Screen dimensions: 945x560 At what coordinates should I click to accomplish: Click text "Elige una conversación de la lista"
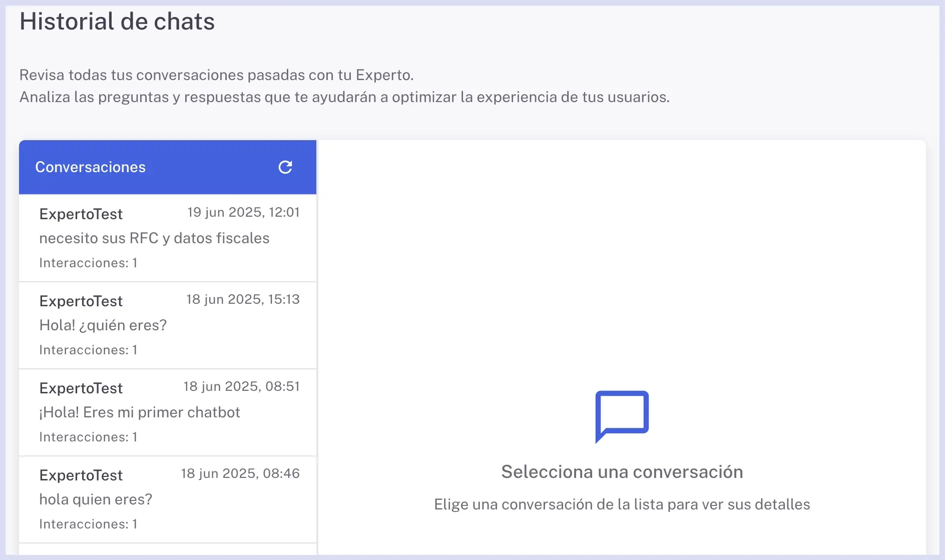coord(549,504)
